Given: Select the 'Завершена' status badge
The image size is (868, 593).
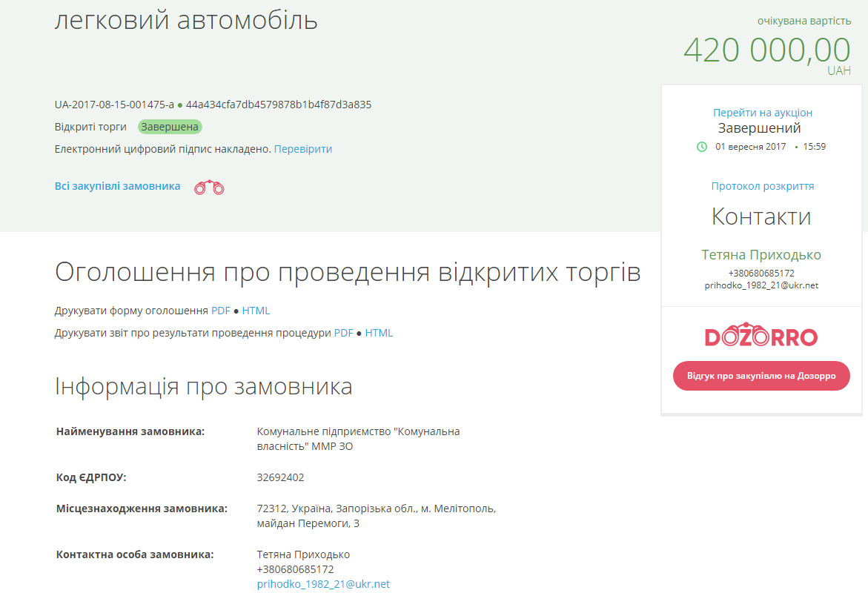Looking at the screenshot, I should pos(168,126).
